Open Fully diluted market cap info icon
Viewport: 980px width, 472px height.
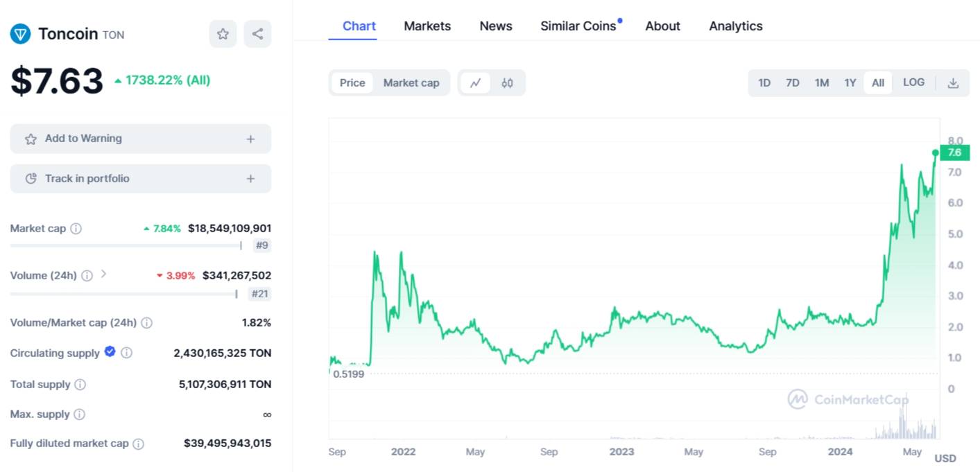point(139,444)
